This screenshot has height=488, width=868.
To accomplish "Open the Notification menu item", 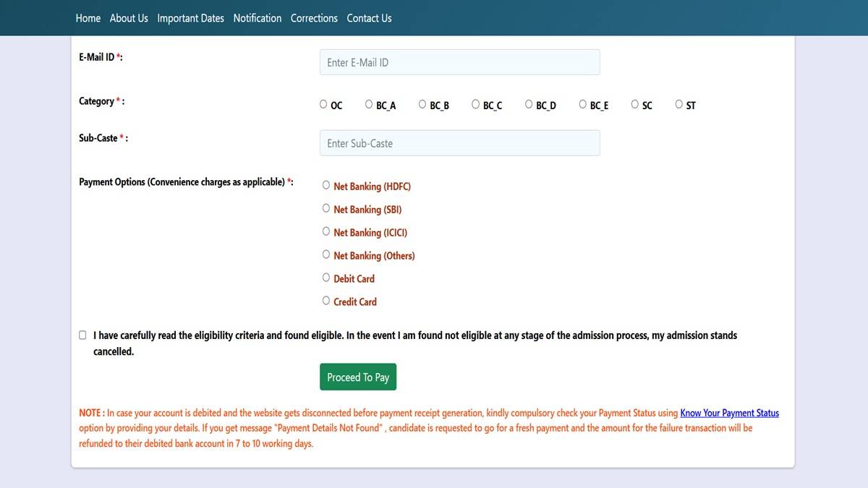I will click(x=257, y=18).
